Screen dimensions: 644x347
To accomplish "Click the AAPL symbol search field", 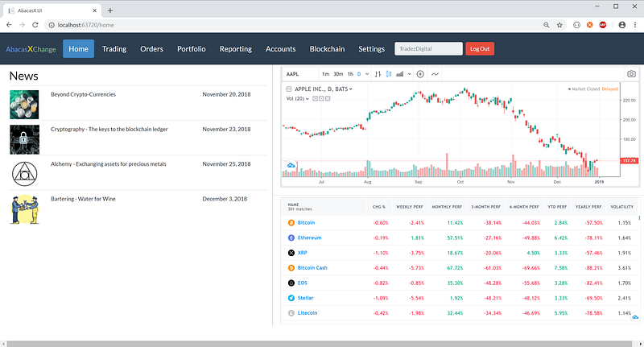I will pos(300,74).
